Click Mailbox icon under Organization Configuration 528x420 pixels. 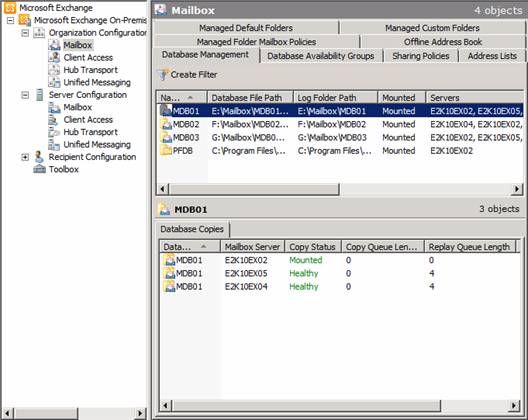tap(54, 45)
